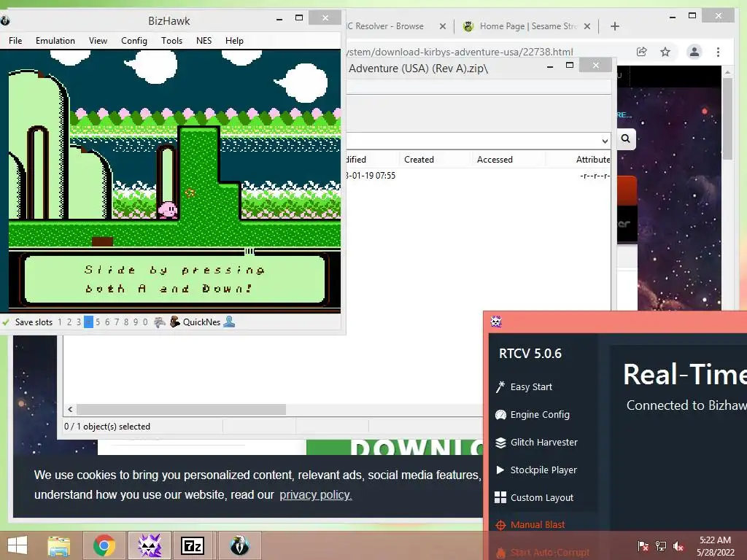Select save slot 1 in BizHawk
Viewport: 747px width, 560px height.
60,322
